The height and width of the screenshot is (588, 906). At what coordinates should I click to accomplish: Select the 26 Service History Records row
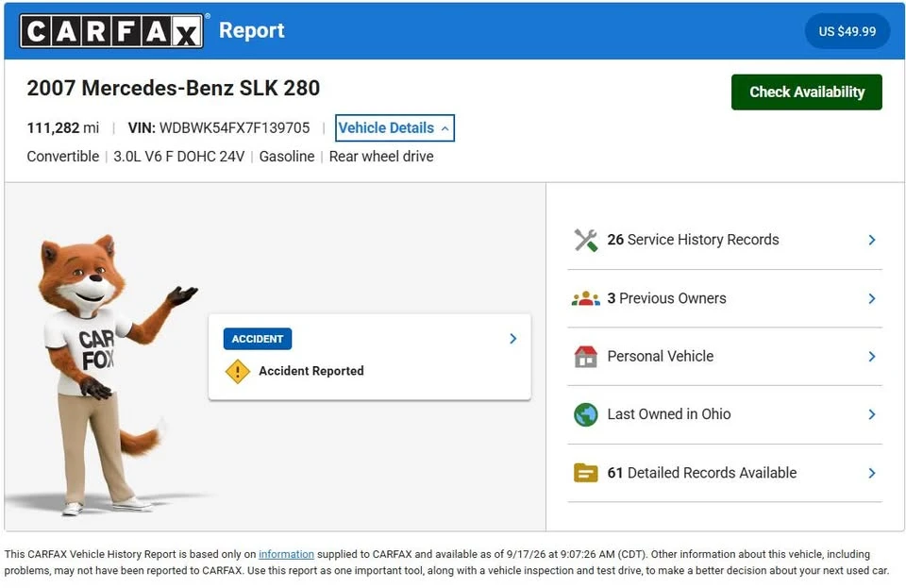tap(725, 241)
